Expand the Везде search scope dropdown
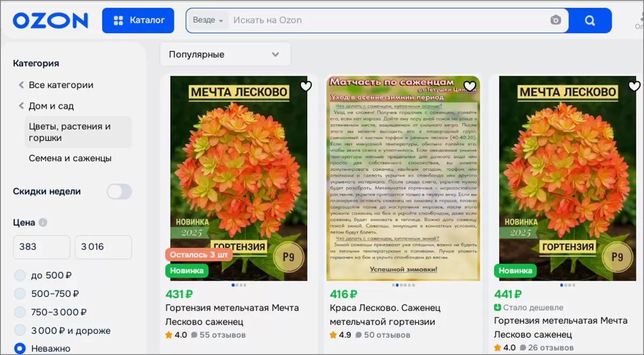Image resolution: width=644 pixels, height=355 pixels. (x=208, y=20)
